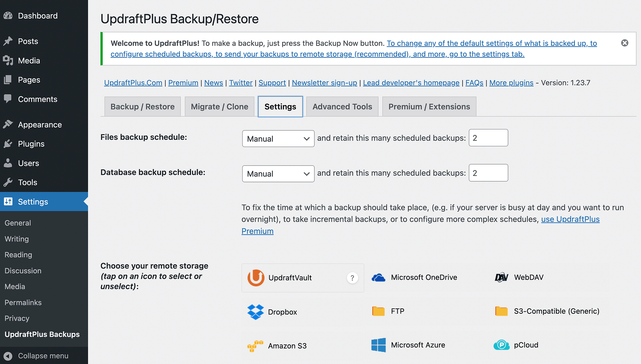Click the 'use UpdraftPlus Premium' link

[x=570, y=219]
